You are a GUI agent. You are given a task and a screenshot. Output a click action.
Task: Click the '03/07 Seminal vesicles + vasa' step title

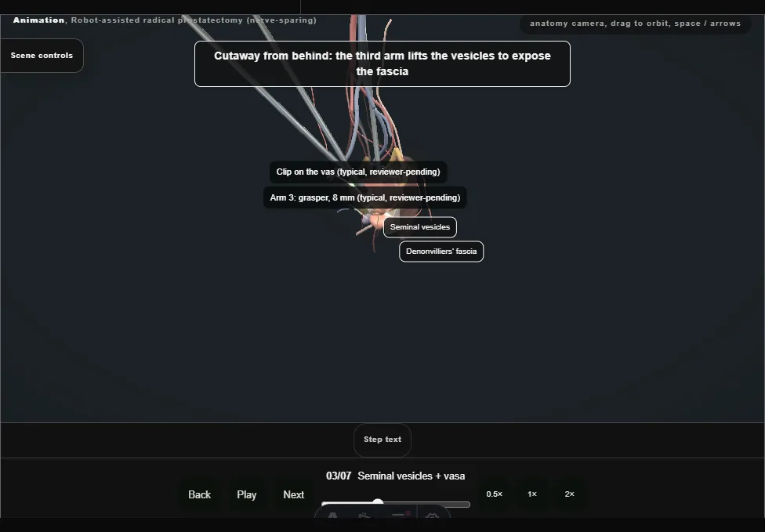pos(396,476)
